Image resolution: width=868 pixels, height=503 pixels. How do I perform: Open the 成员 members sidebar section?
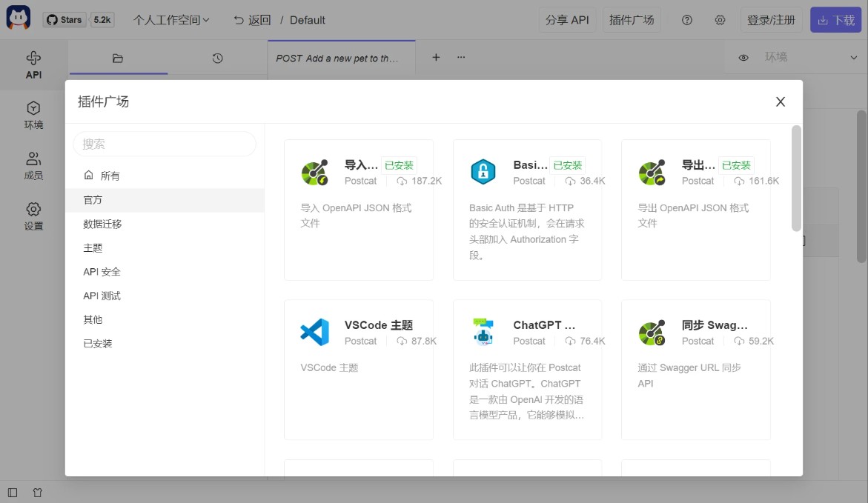tap(33, 165)
